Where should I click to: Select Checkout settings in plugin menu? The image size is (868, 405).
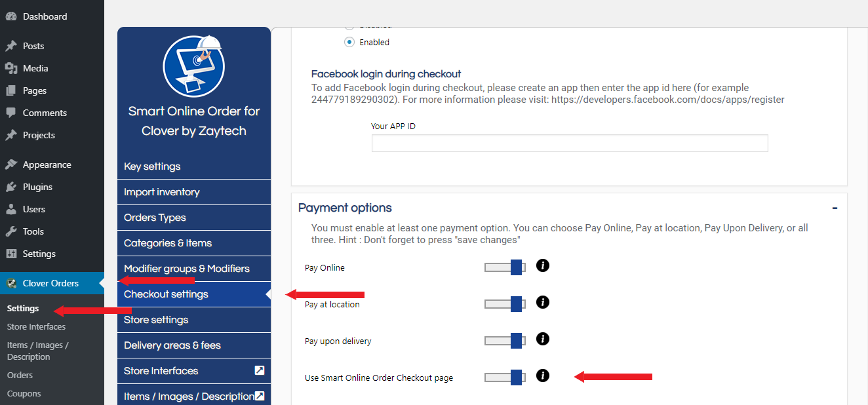[x=194, y=294]
